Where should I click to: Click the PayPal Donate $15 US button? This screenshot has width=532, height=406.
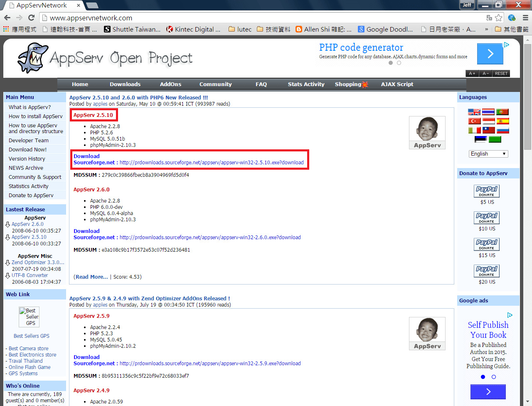tap(487, 244)
